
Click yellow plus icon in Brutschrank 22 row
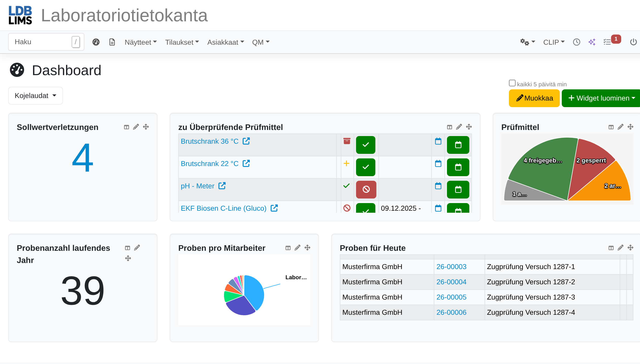346,163
